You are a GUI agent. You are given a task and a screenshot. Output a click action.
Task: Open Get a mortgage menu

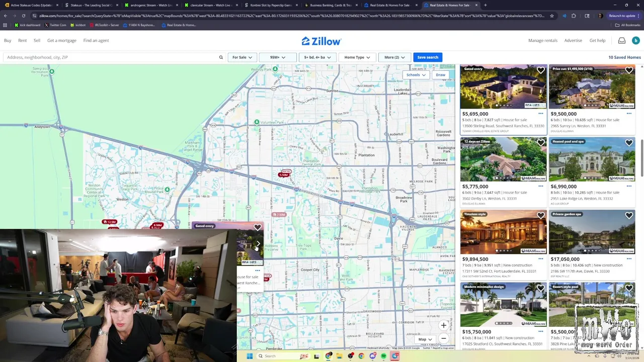62,41
